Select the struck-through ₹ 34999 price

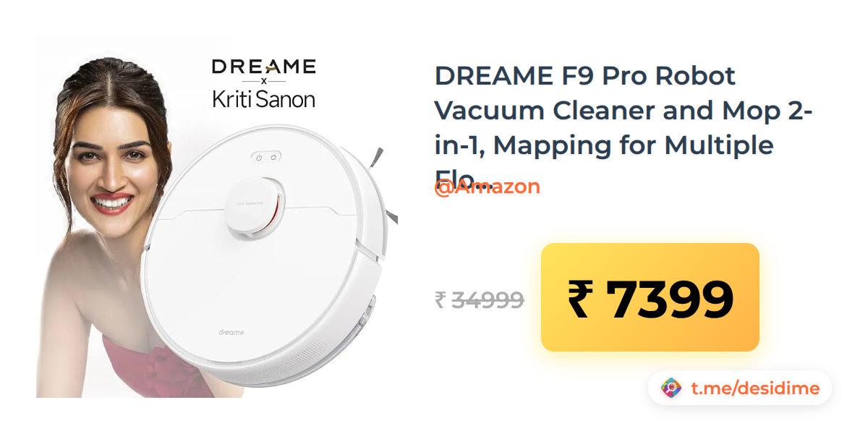480,299
